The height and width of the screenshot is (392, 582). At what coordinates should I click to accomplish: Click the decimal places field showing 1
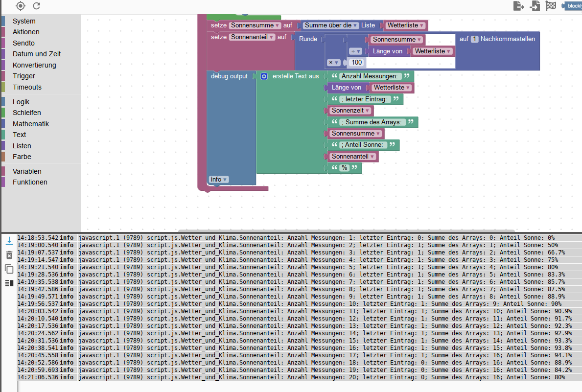click(475, 39)
